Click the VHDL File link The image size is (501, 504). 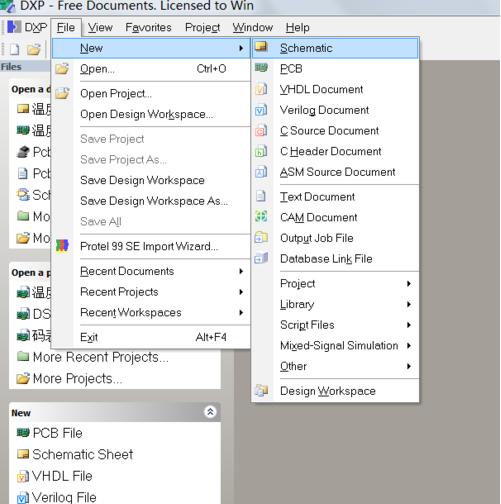(x=62, y=476)
